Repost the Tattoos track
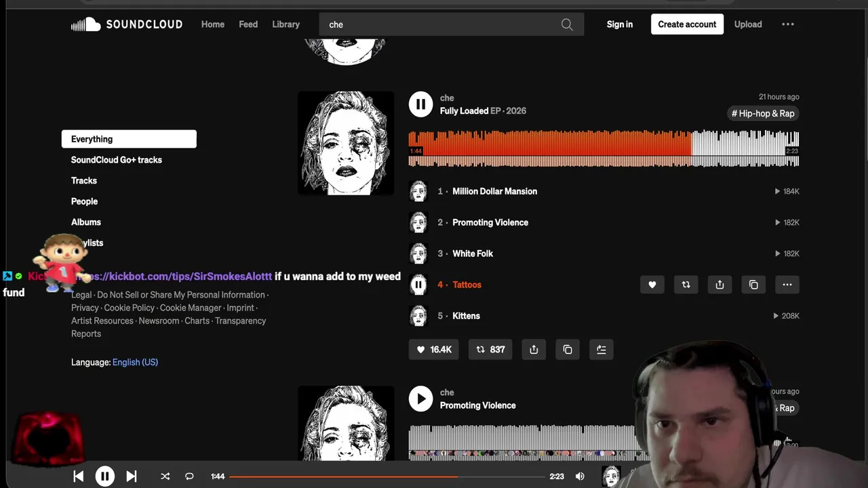 pos(686,285)
